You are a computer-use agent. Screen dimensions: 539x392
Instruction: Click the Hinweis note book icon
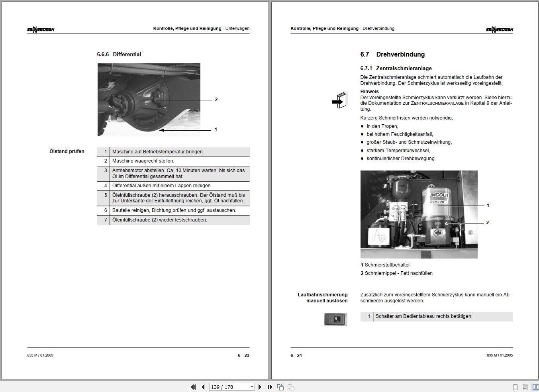pyautogui.click(x=339, y=100)
